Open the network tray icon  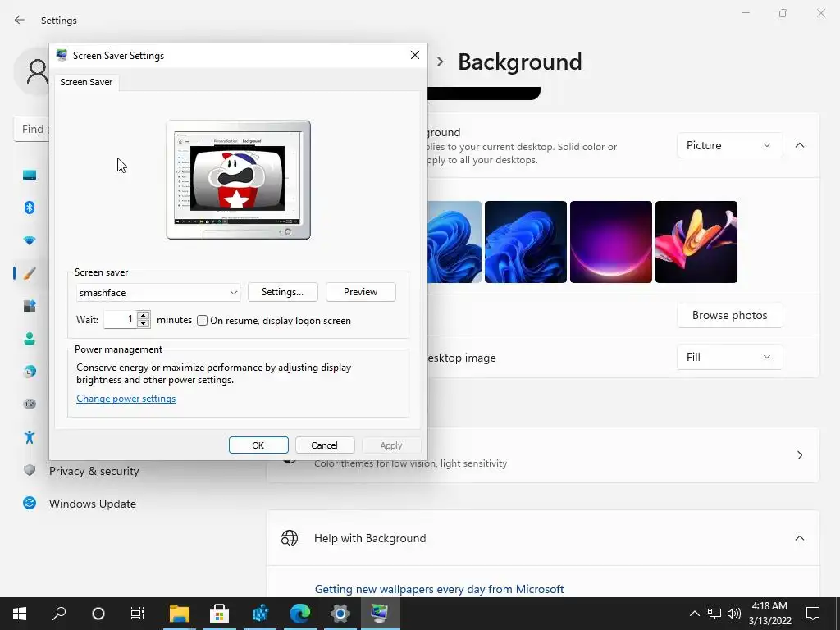click(x=714, y=614)
